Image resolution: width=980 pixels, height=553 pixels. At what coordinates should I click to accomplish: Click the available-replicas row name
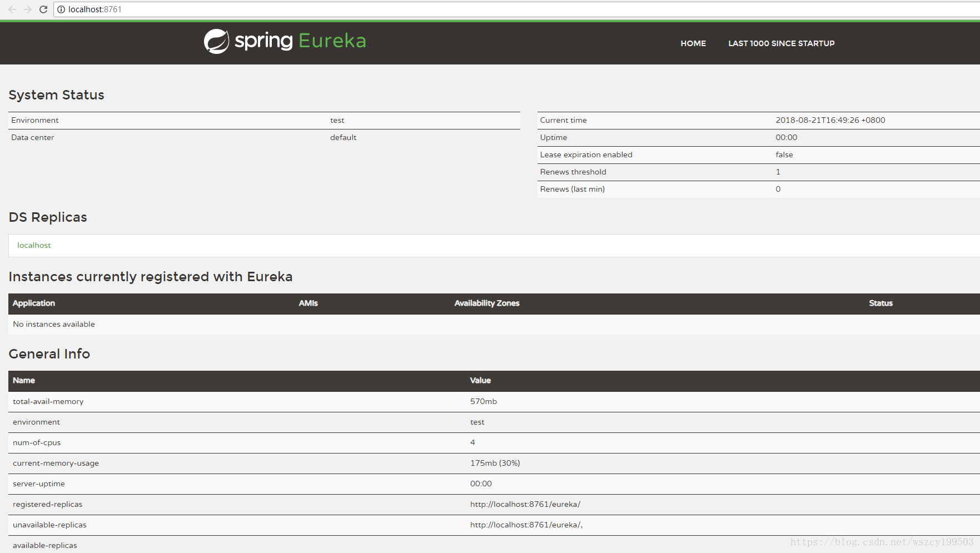pyautogui.click(x=45, y=545)
